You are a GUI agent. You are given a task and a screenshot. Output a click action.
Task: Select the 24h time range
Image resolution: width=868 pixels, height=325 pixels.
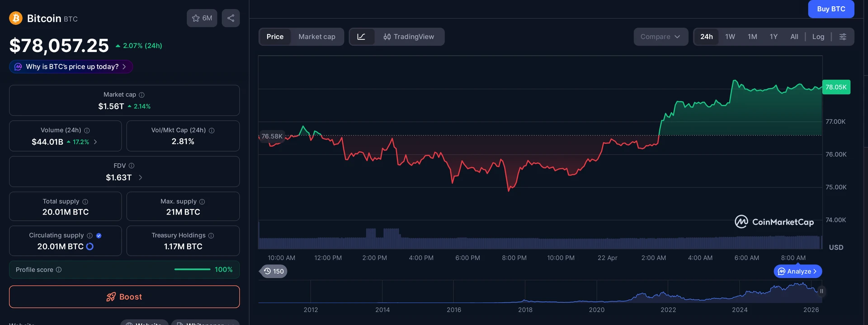[707, 37]
